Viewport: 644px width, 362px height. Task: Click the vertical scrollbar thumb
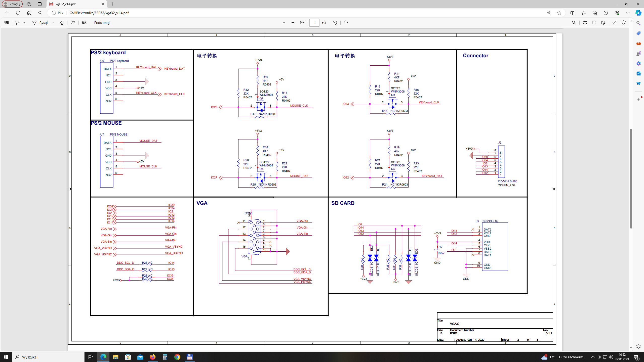631,178
